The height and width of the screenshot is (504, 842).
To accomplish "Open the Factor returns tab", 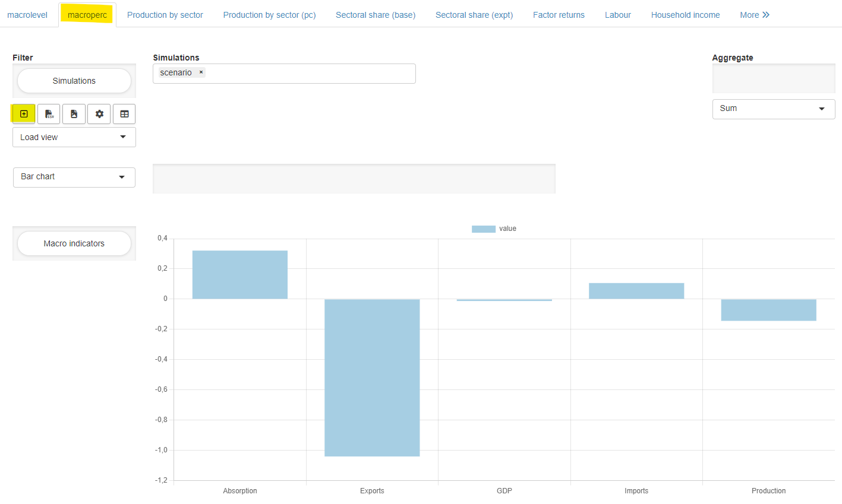I will (x=559, y=14).
